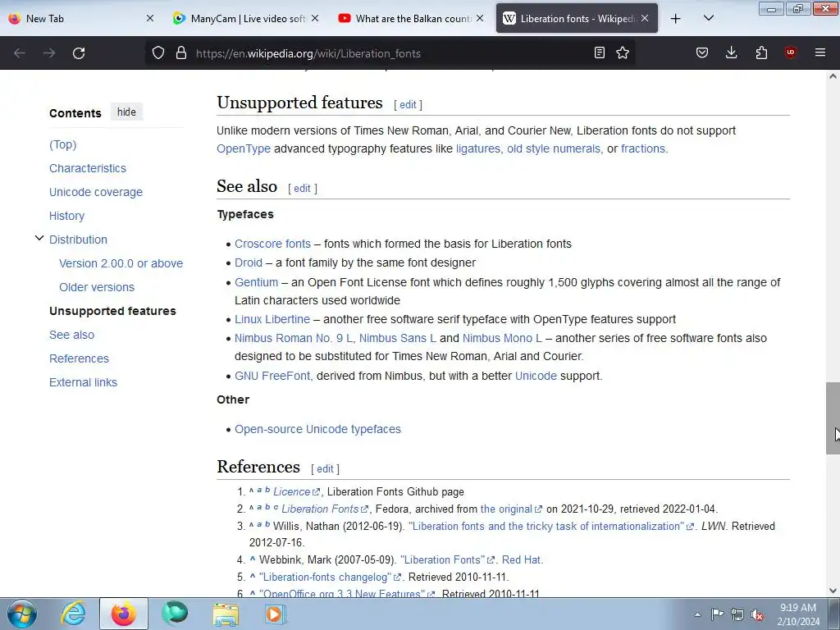The image size is (840, 630).
Task: List all tabs with the chevron dropdown
Action: [x=708, y=18]
